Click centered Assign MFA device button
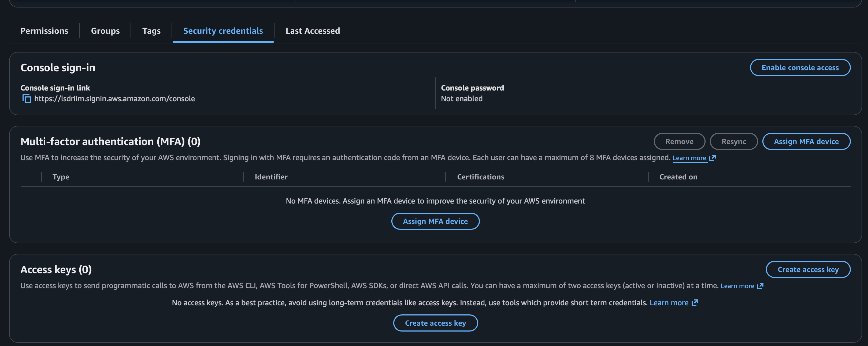This screenshot has width=868, height=346. pyautogui.click(x=435, y=221)
